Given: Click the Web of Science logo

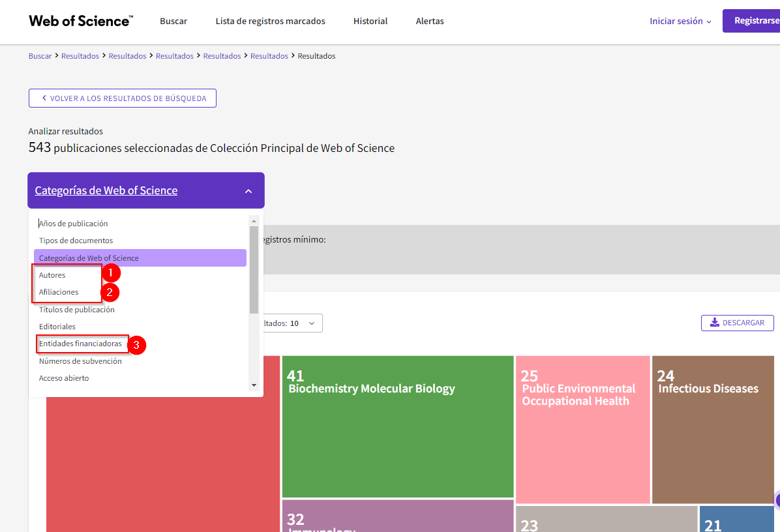Looking at the screenshot, I should tap(81, 21).
